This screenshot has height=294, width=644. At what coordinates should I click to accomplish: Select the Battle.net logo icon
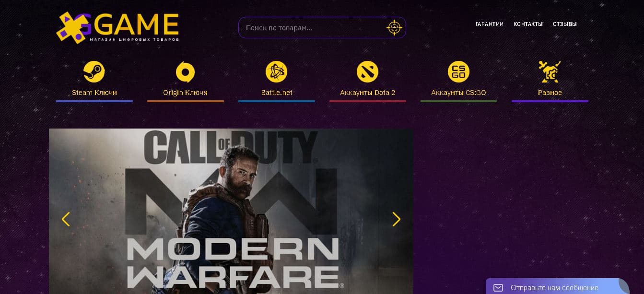[x=276, y=72]
